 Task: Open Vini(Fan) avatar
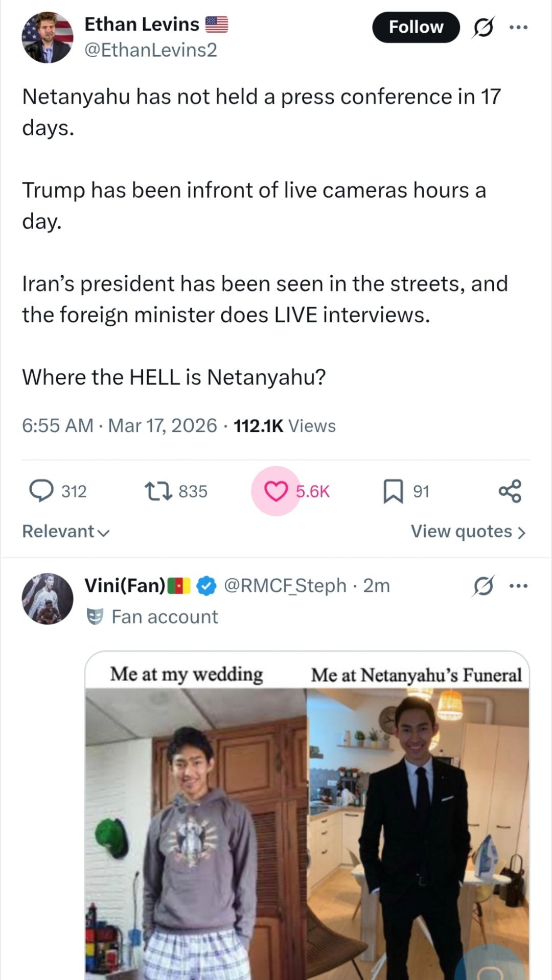coord(47,599)
